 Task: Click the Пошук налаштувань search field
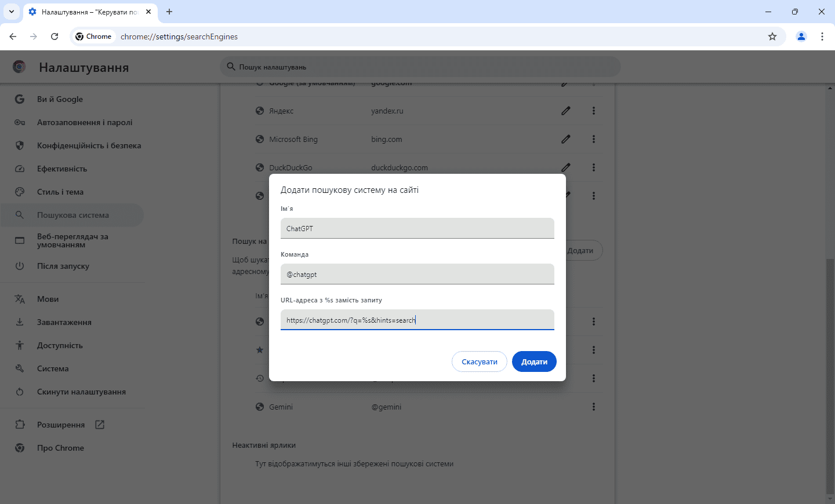420,67
